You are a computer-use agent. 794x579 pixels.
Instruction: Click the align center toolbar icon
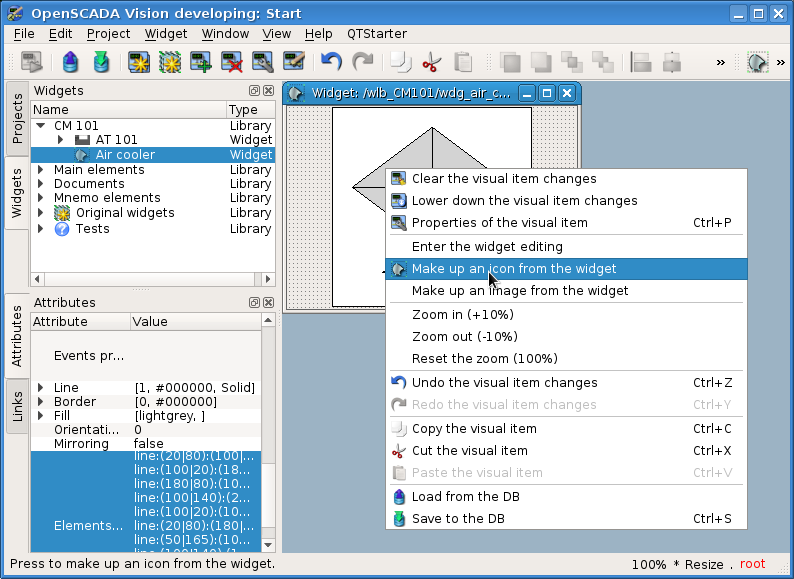point(671,62)
